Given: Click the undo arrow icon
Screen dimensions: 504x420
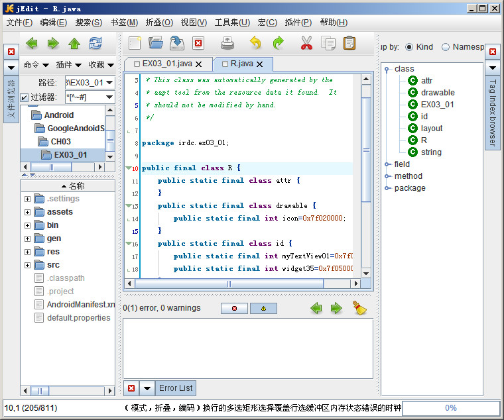Looking at the screenshot, I should point(255,44).
